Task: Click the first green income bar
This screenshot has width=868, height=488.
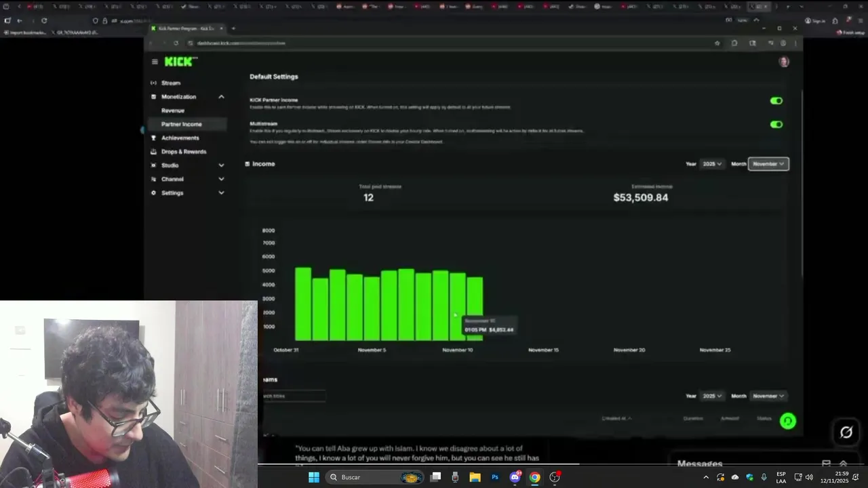Action: coord(303,304)
